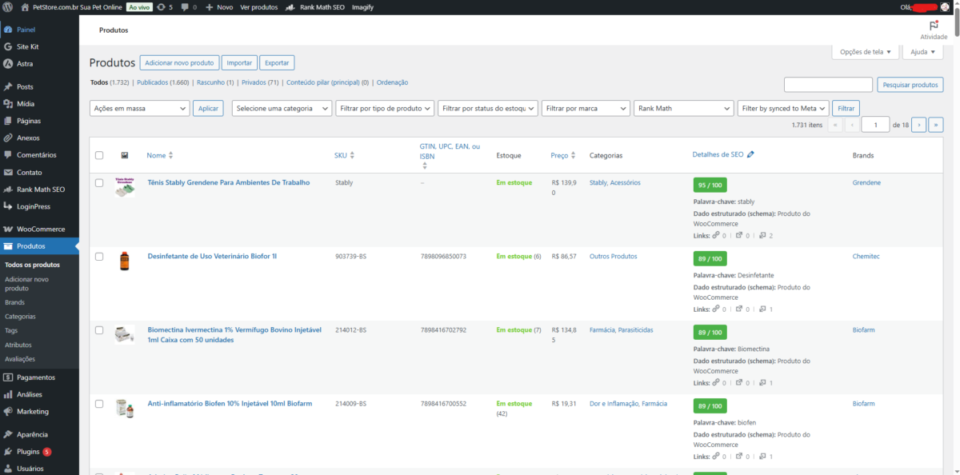The height and width of the screenshot is (475, 960).
Task: Go to the next page of products
Action: pyautogui.click(x=918, y=125)
